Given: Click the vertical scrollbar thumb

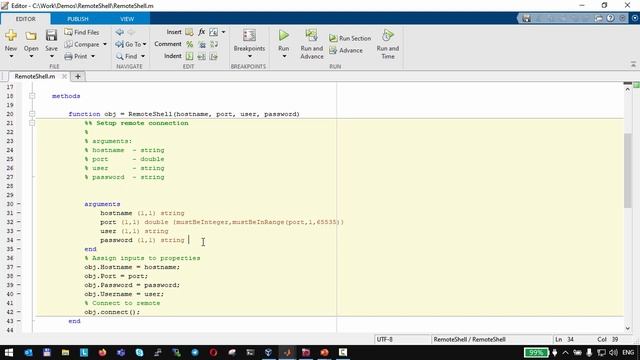Looking at the screenshot, I should point(628,170).
